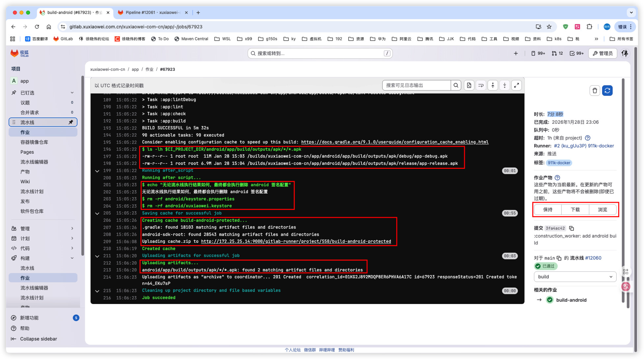Open pipeline #12060 link
Screen dimensions: 644x359
pos(593,258)
